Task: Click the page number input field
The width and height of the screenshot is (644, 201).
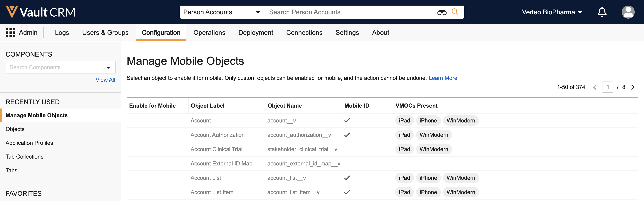Action: point(607,87)
